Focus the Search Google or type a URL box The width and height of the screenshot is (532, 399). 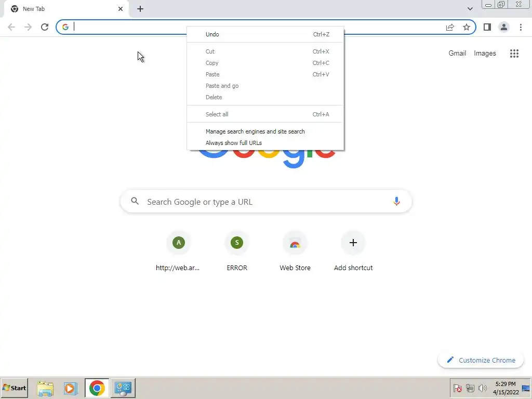coord(266,201)
